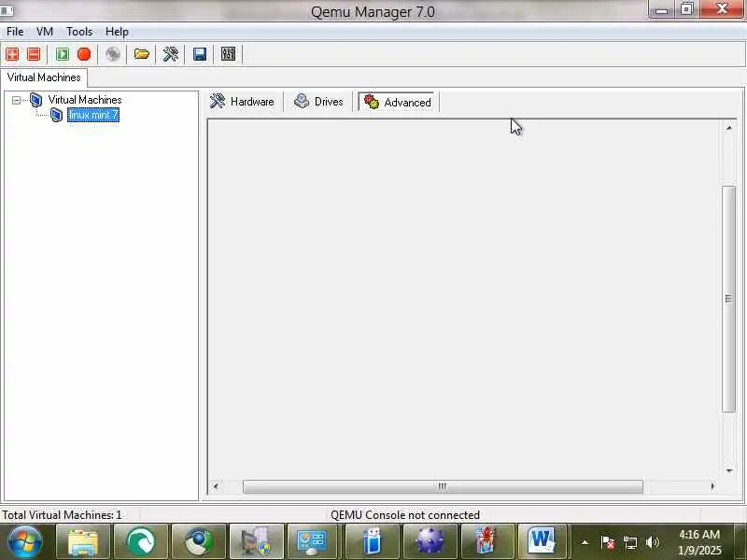Click the mixer sliders toolbar icon
Viewport: 747px width, 560px height.
[228, 54]
